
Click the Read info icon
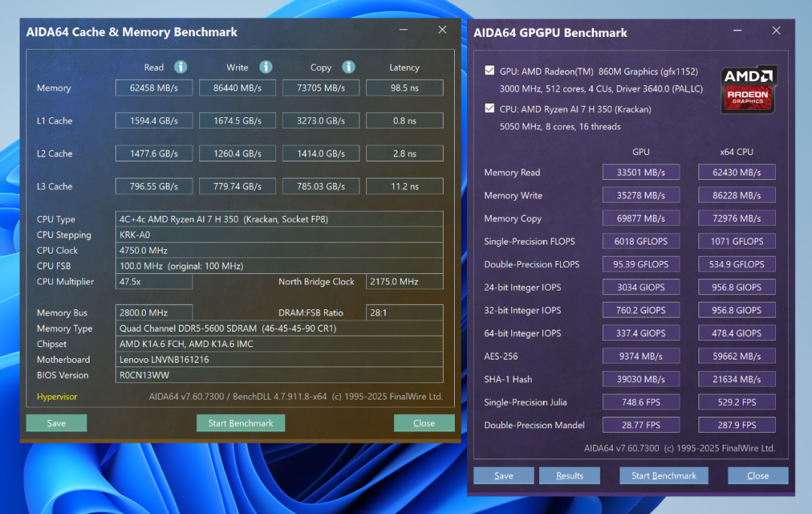click(x=180, y=67)
